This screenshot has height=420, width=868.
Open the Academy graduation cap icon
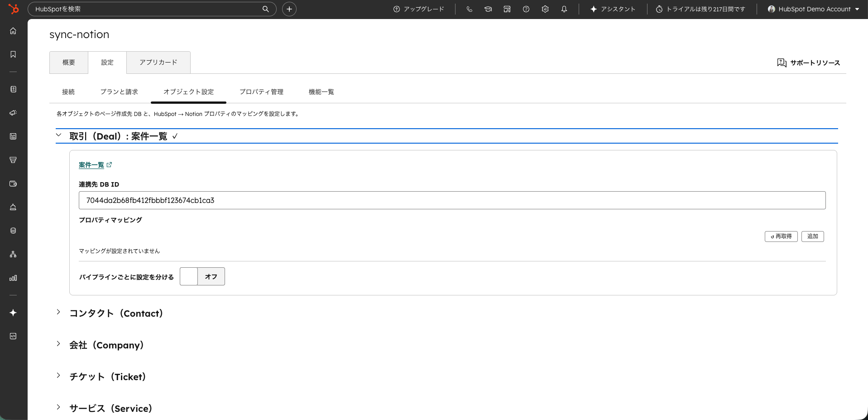tap(488, 9)
